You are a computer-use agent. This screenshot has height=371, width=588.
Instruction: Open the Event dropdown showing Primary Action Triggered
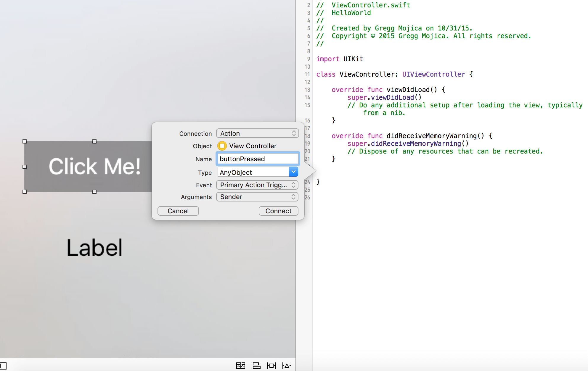[x=257, y=185]
